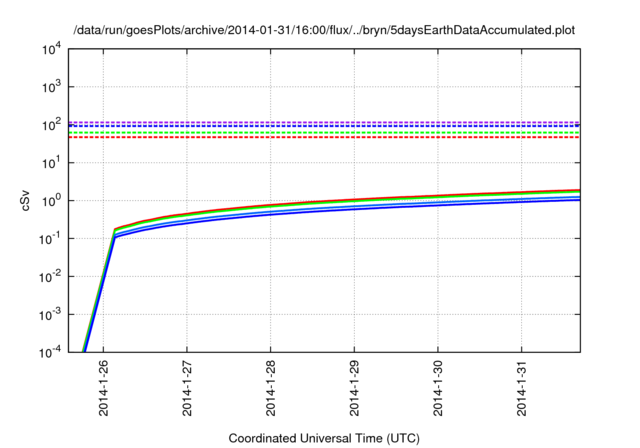Click the 2014-1-27 date tick label
640x448 pixels.
pos(187,391)
